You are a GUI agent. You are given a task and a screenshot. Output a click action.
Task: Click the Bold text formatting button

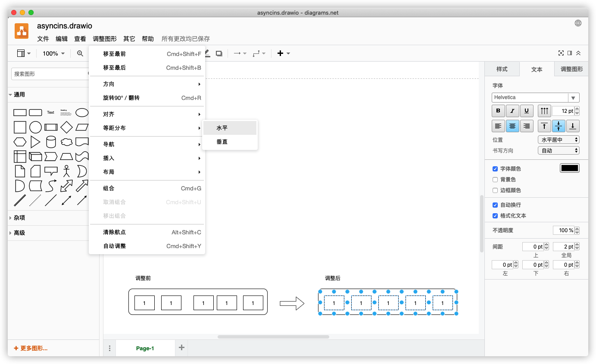498,111
